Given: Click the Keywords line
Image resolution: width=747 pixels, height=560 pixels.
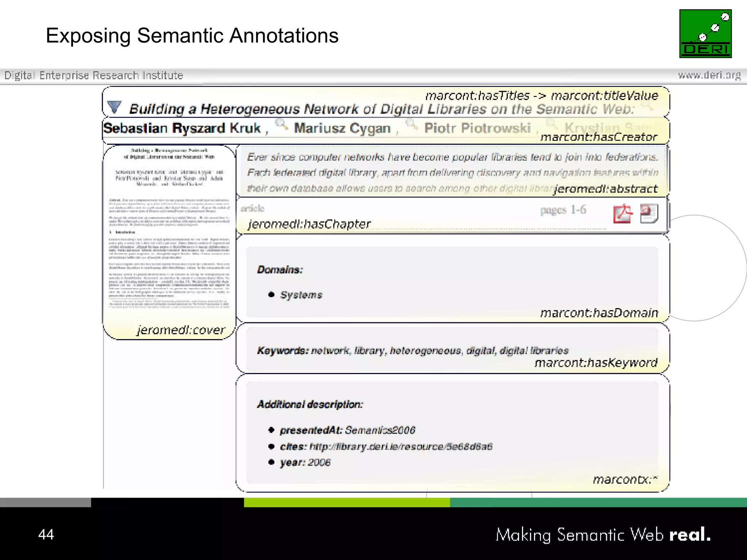Looking at the screenshot, I should click(413, 350).
